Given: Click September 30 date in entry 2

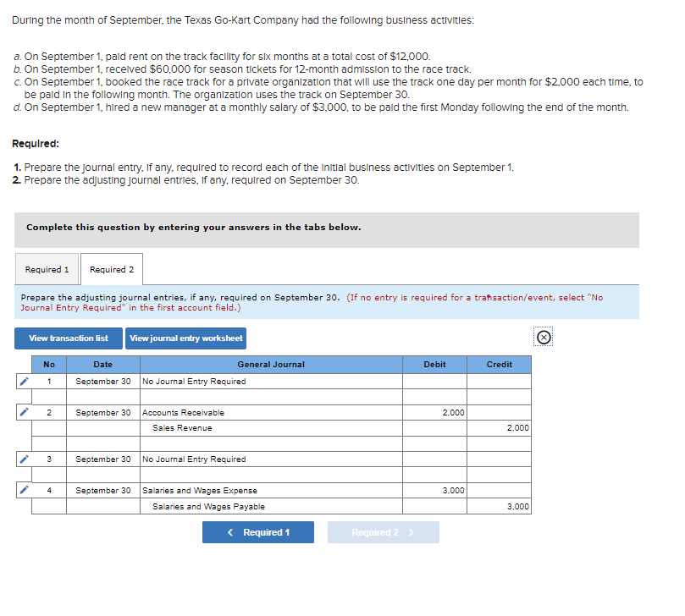Looking at the screenshot, I should (x=103, y=413).
